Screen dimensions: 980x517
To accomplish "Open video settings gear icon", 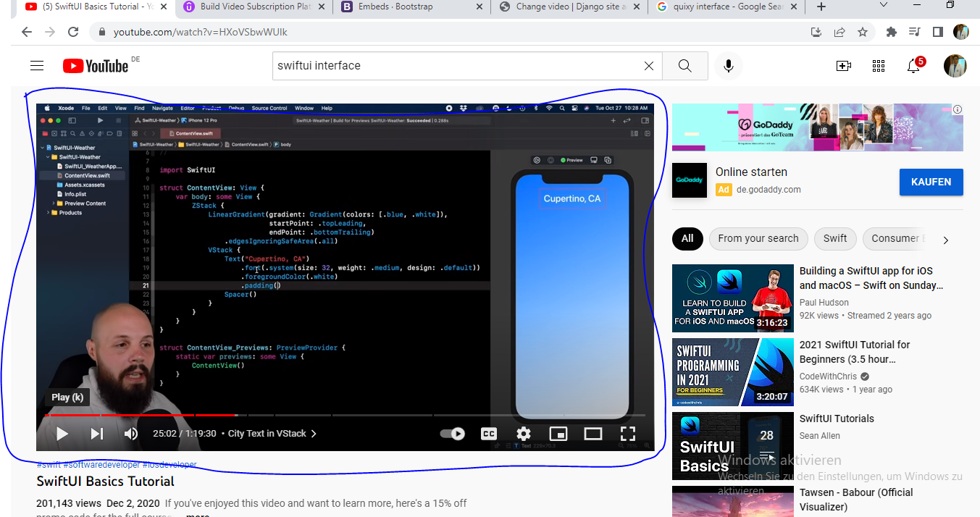I will 523,434.
